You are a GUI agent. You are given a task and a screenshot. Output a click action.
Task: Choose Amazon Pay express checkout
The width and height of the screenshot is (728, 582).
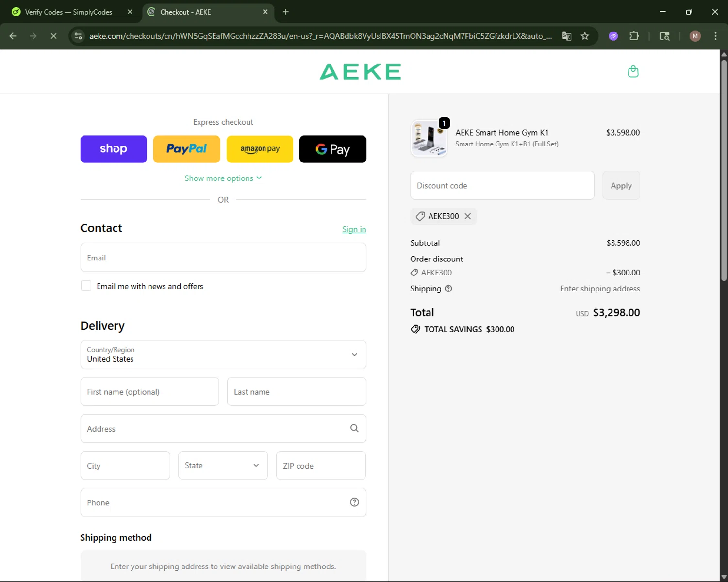[260, 149]
